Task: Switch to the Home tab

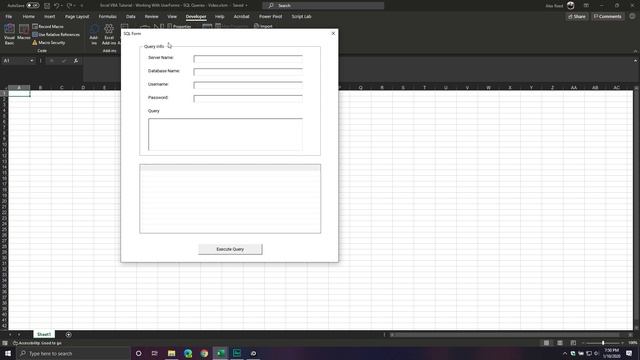Action: point(29,17)
